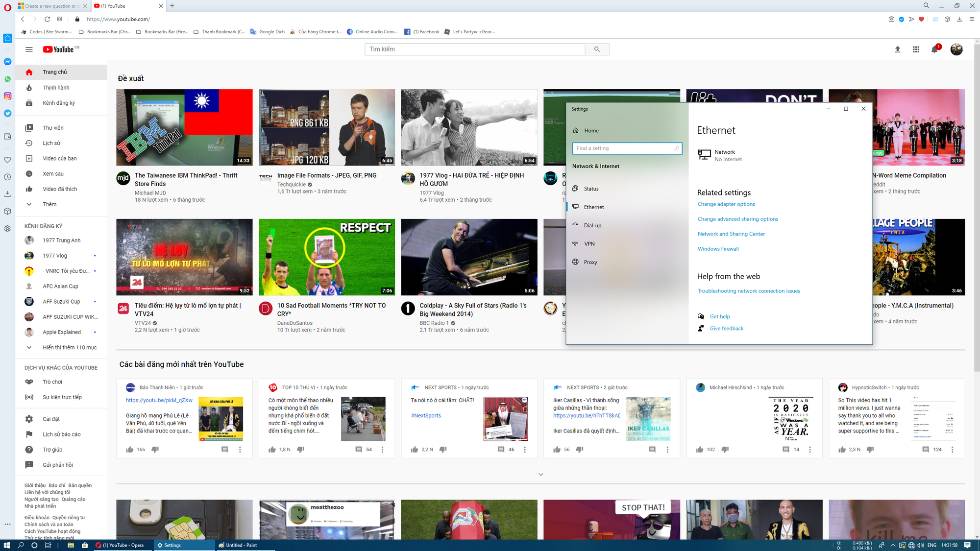Screen dimensions: 980x551
Task: Open comments on HypnoticSwitch post
Action: pyautogui.click(x=926, y=450)
